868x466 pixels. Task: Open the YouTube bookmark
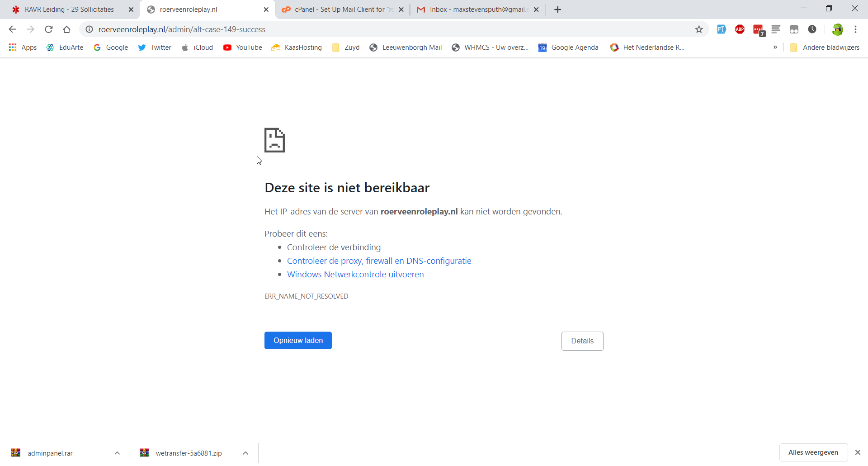[x=243, y=48]
